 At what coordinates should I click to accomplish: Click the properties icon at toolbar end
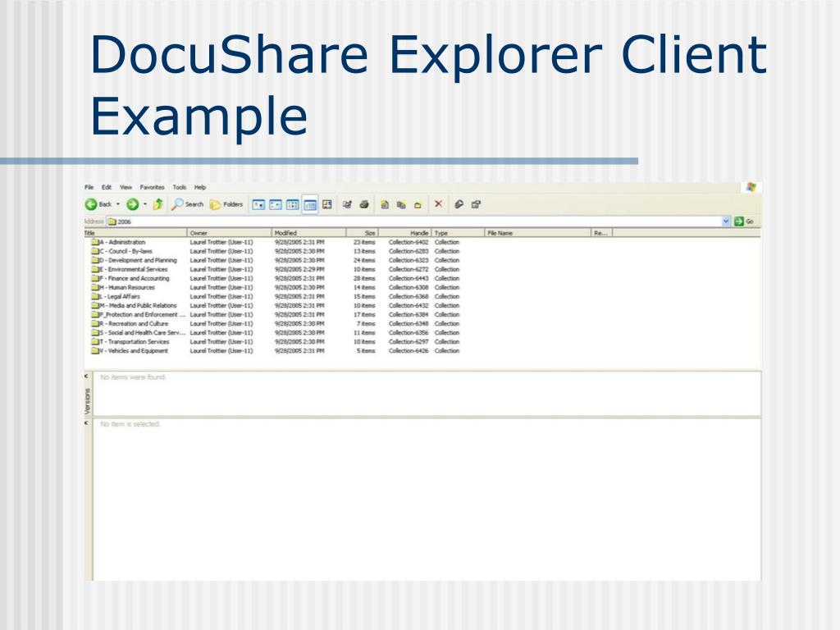[476, 204]
